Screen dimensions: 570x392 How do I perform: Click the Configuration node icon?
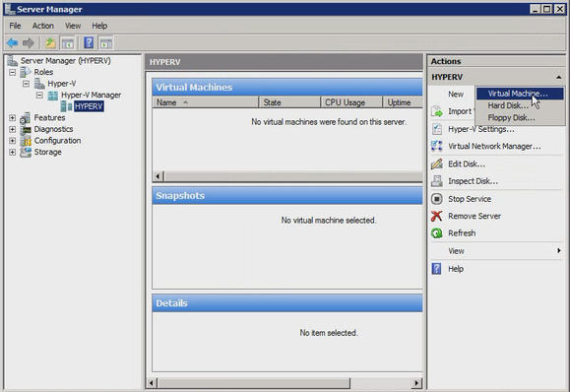pos(26,141)
